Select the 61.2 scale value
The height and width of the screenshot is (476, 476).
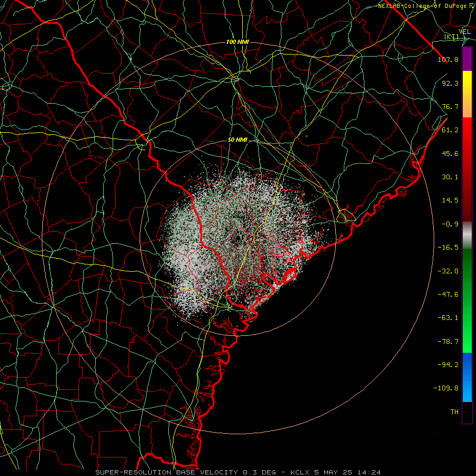coord(450,130)
